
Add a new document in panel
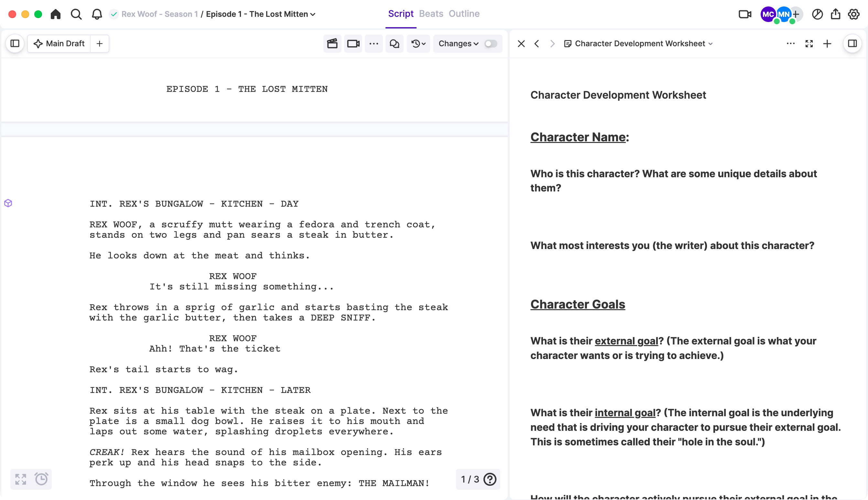[x=827, y=44]
